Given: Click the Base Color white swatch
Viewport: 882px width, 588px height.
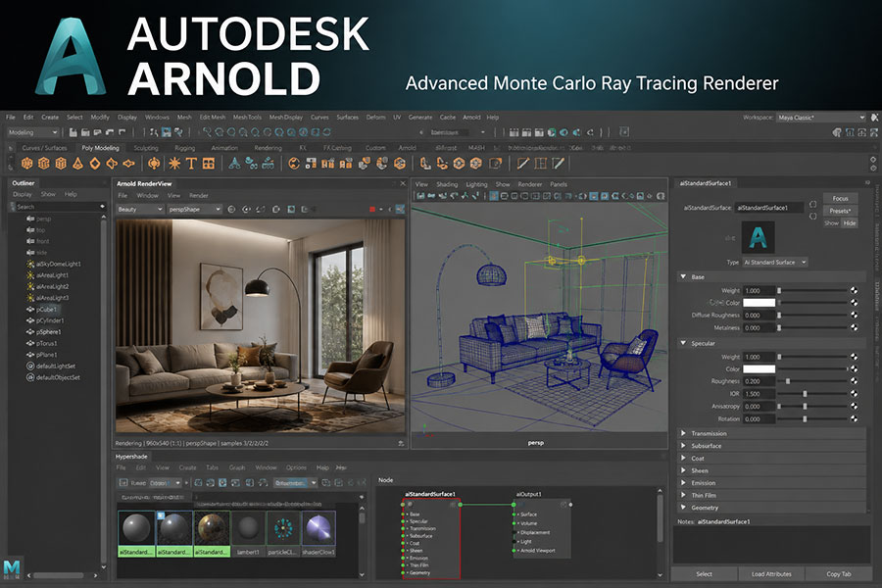Looking at the screenshot, I should coord(759,303).
